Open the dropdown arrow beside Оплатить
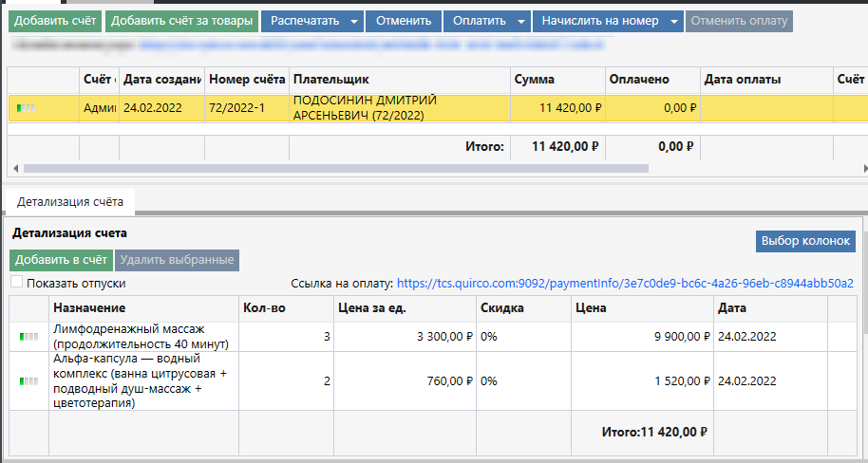868x463 pixels. [521, 21]
